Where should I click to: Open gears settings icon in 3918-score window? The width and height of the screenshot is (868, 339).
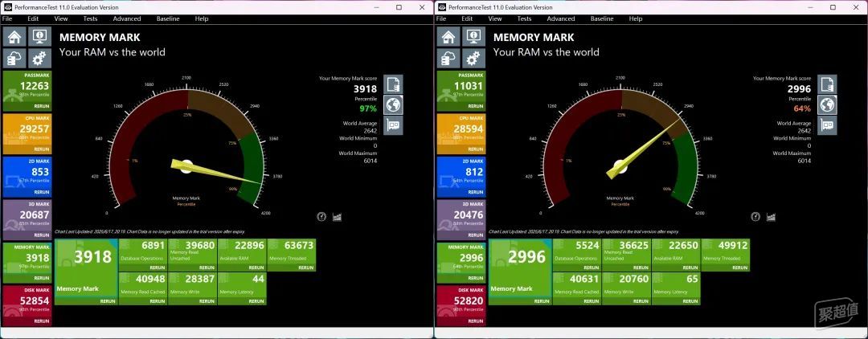coord(39,58)
